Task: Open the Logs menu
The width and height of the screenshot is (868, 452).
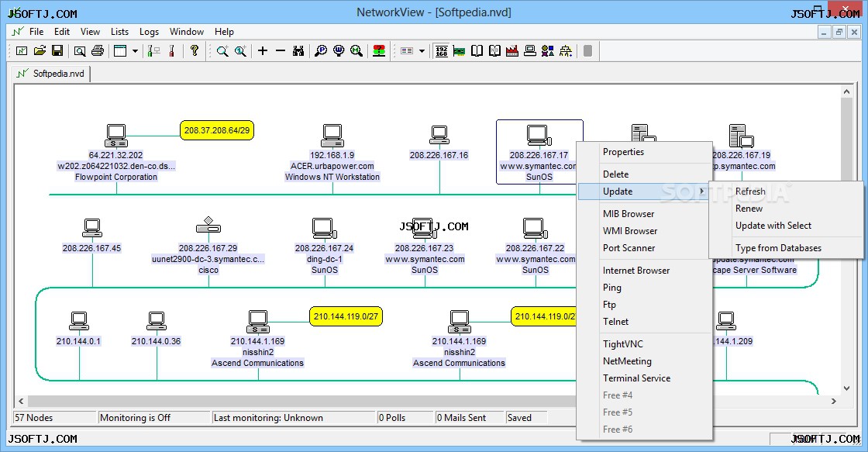Action: click(x=149, y=32)
